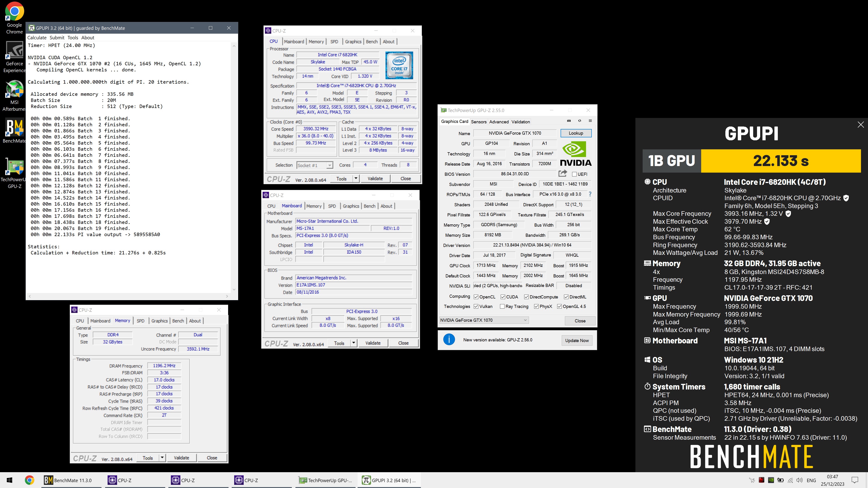Click the GPU-Z screenshot camera icon
This screenshot has width=868, height=488.
tap(569, 121)
